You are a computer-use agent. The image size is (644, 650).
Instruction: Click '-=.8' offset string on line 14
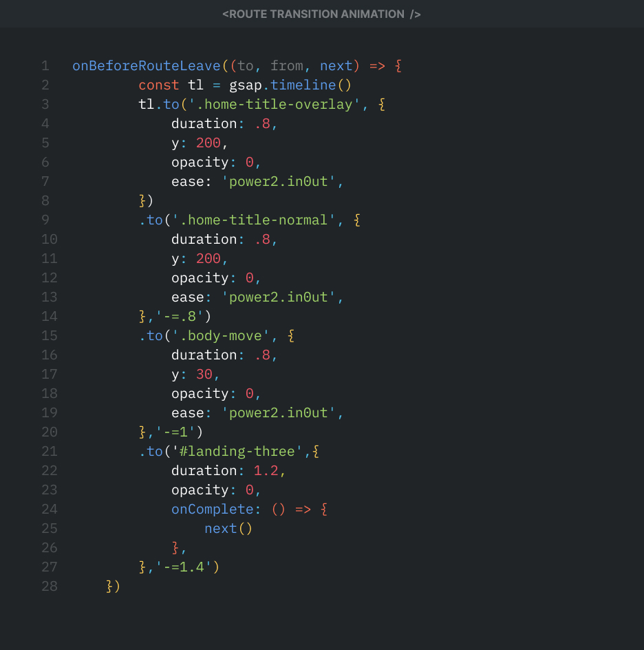point(180,317)
